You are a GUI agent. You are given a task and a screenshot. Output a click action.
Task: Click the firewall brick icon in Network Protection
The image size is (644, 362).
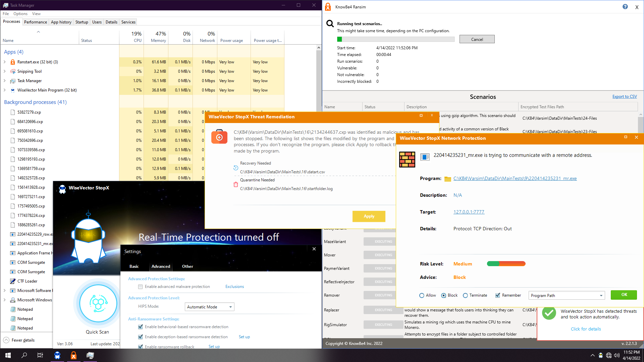(407, 159)
